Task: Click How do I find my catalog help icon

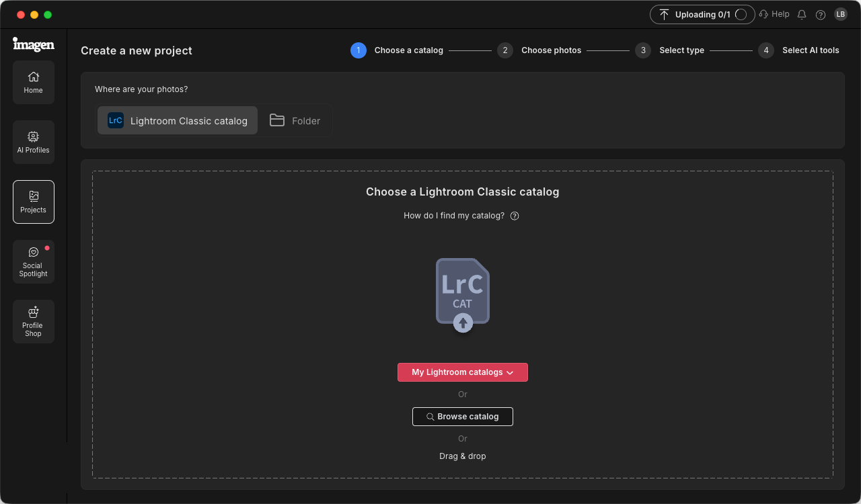Action: point(515,216)
